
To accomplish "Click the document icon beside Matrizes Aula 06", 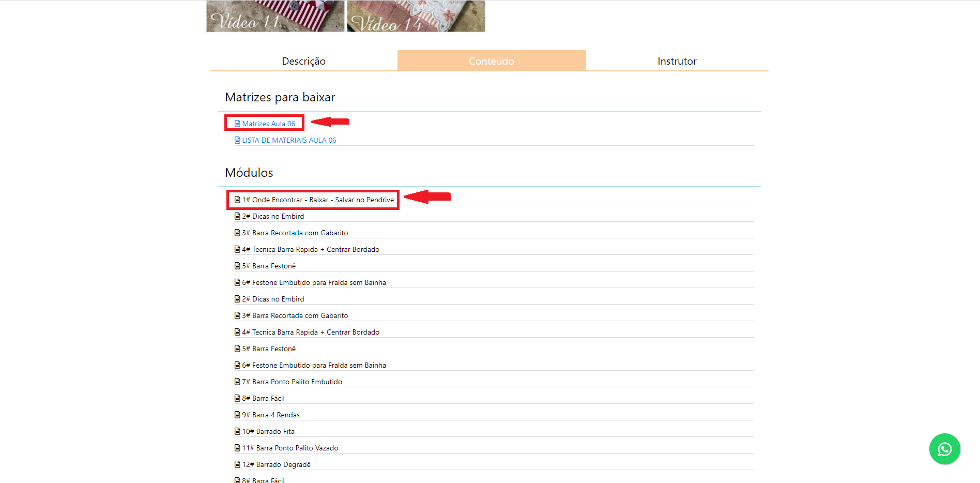I will 237,124.
